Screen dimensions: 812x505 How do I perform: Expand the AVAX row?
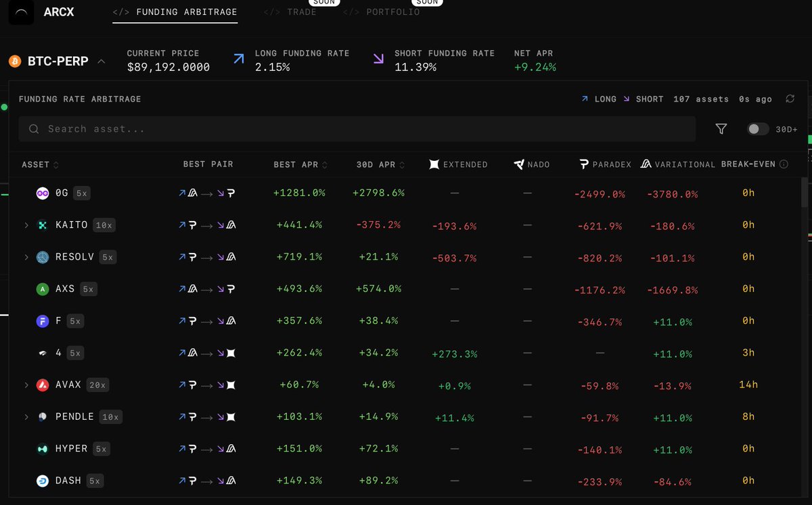26,385
